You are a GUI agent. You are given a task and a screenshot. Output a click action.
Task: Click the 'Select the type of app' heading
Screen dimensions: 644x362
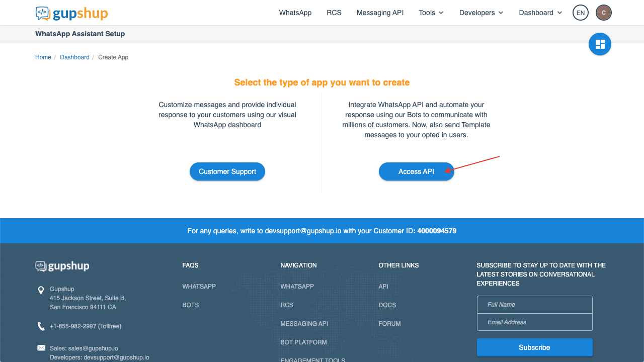322,82
